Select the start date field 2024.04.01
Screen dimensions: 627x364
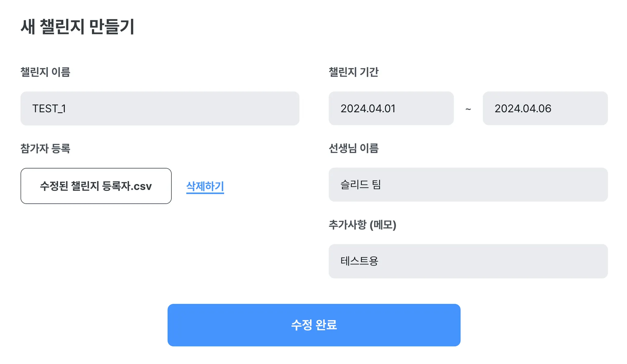pyautogui.click(x=391, y=108)
